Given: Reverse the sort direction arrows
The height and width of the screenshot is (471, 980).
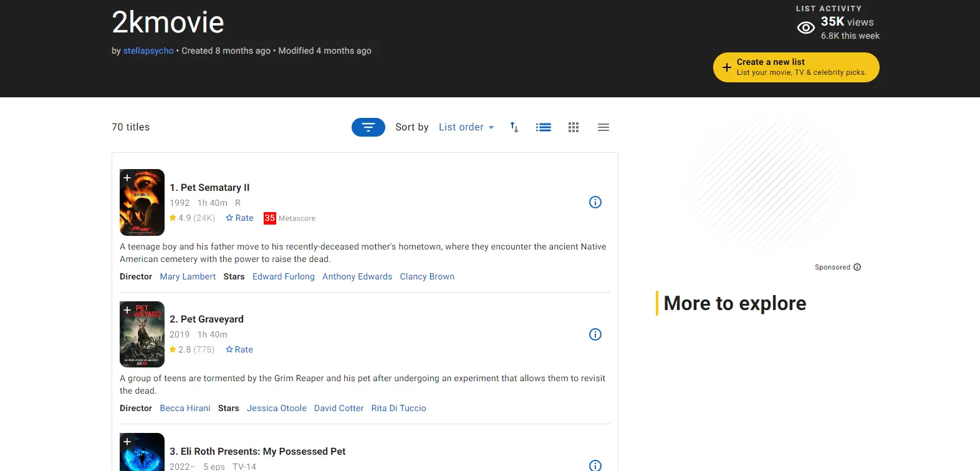Looking at the screenshot, I should point(514,127).
